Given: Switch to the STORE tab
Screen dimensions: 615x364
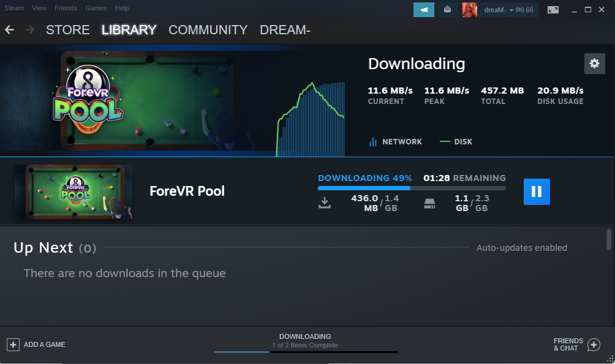Looking at the screenshot, I should (x=67, y=29).
